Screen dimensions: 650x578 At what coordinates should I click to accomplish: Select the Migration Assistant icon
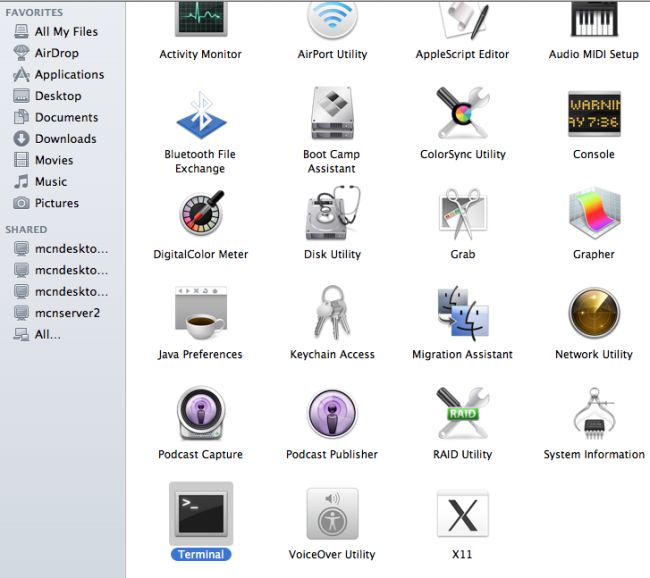coord(463,312)
